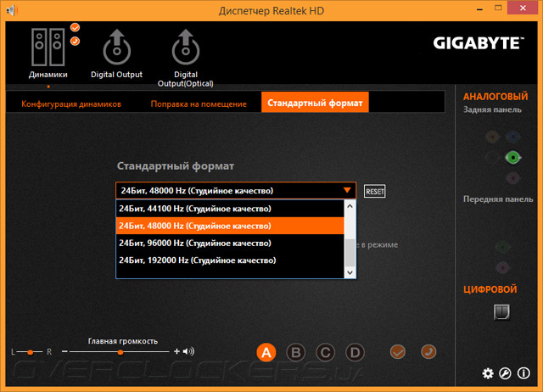Select preset B
Screen dimensions: 543x392
pyautogui.click(x=296, y=352)
